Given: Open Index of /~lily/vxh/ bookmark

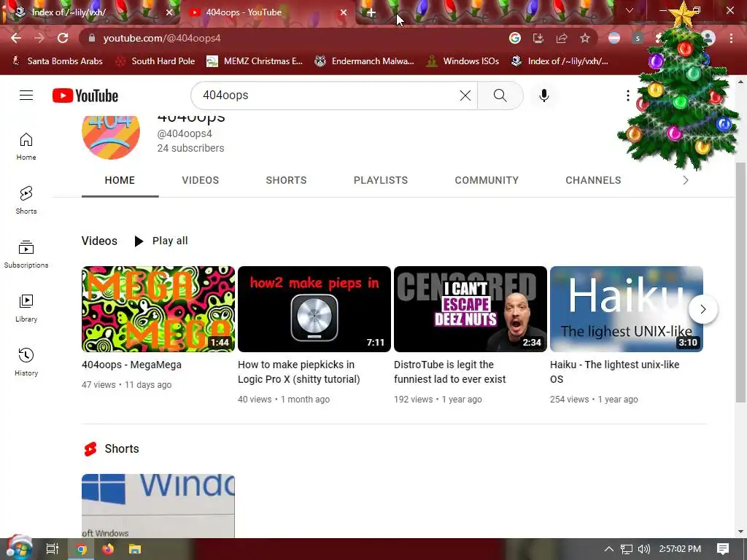Looking at the screenshot, I should [x=560, y=61].
